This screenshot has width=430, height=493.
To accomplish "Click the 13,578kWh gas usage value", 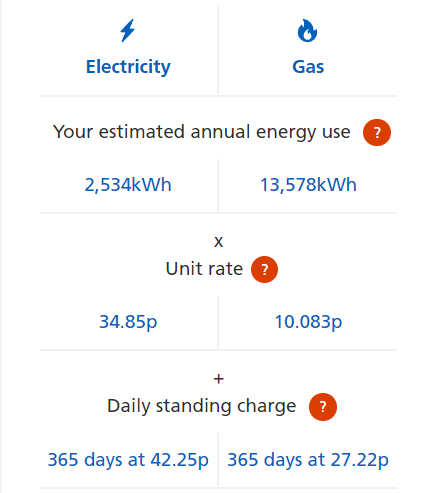I will point(308,185).
